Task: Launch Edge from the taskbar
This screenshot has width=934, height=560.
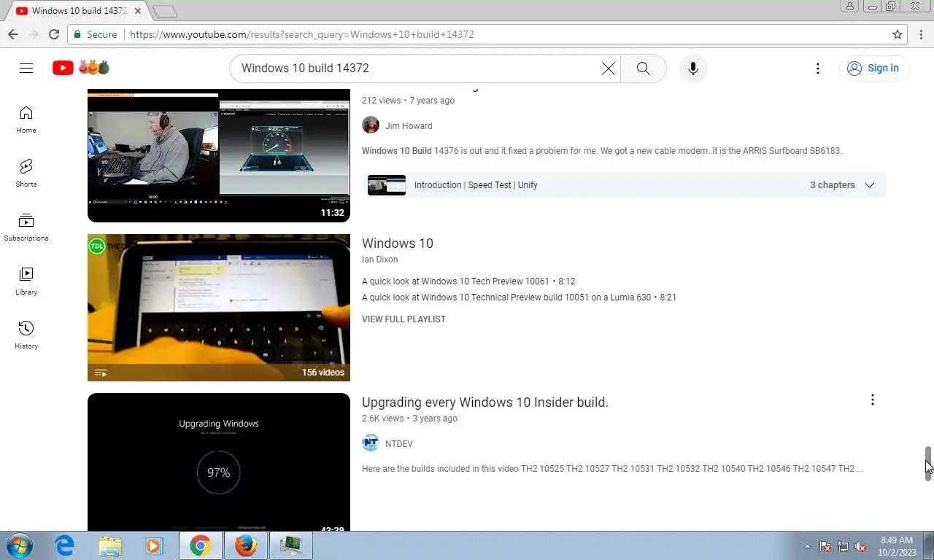Action: click(65, 545)
